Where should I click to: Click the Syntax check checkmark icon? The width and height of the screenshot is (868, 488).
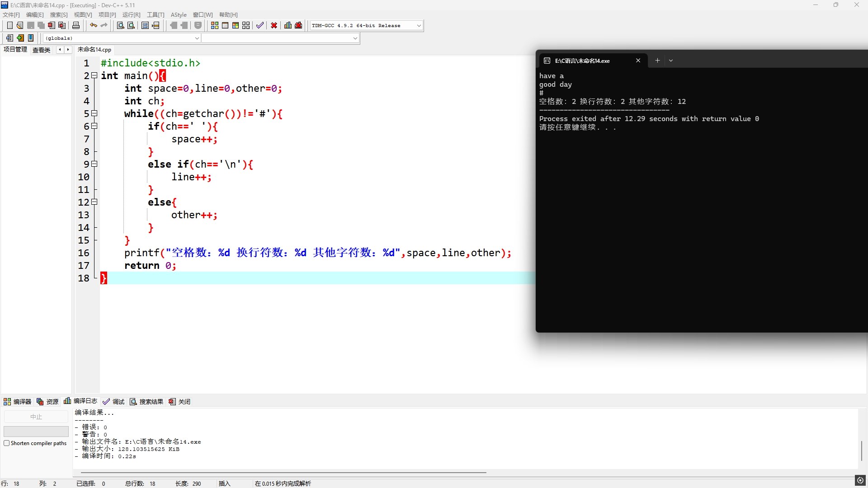(259, 25)
